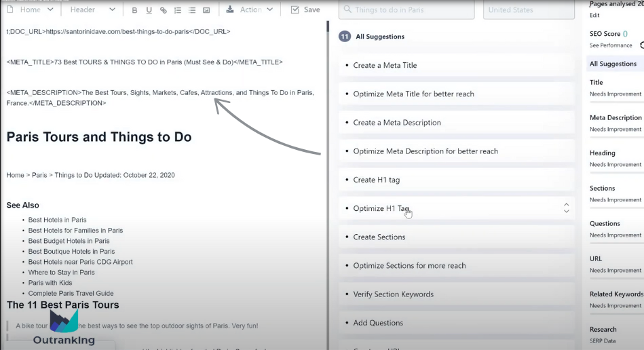Click the Paris Tours and Things to Do heading
Screen dimensions: 644x350
pyautogui.click(x=98, y=137)
